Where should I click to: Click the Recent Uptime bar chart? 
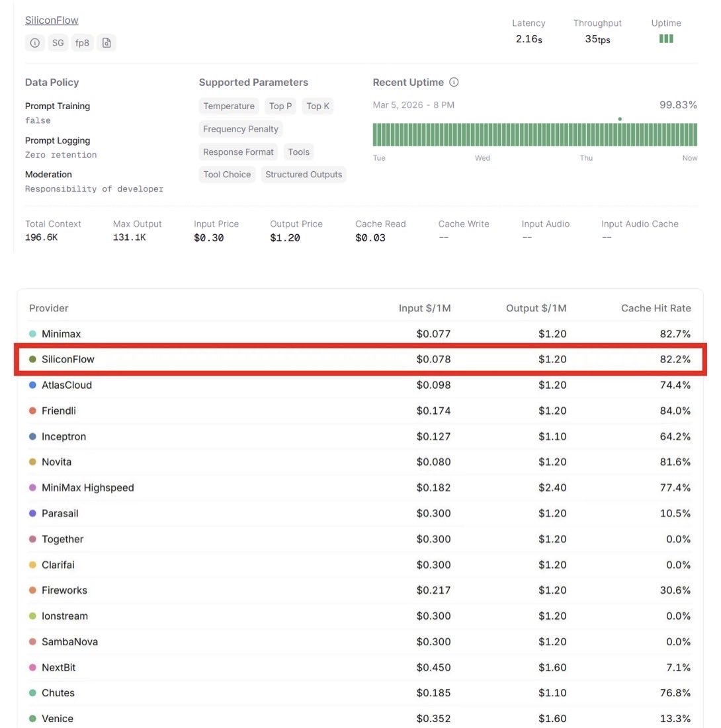pos(534,135)
